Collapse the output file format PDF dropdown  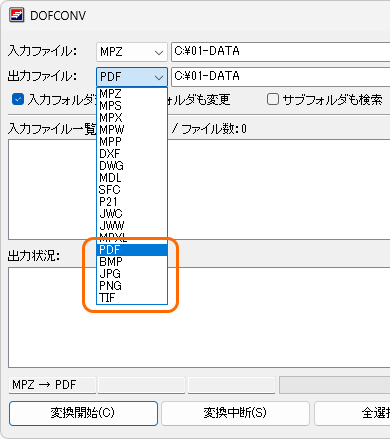132,77
